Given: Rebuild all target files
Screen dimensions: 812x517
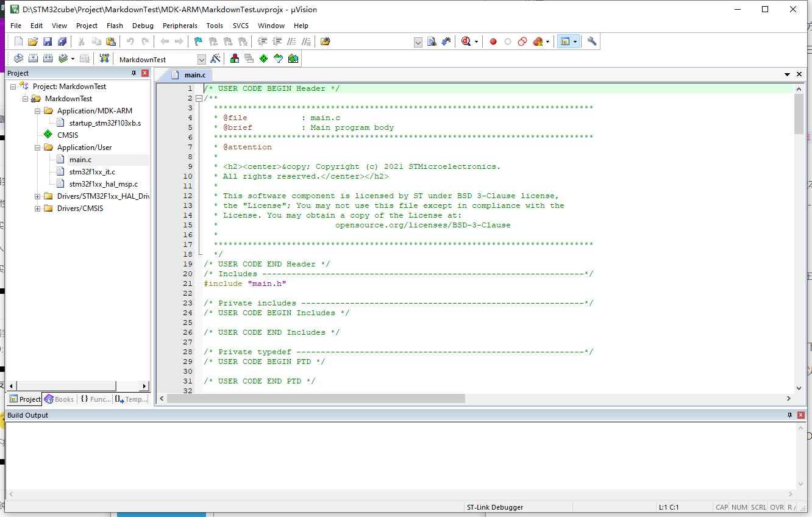Looking at the screenshot, I should point(48,59).
